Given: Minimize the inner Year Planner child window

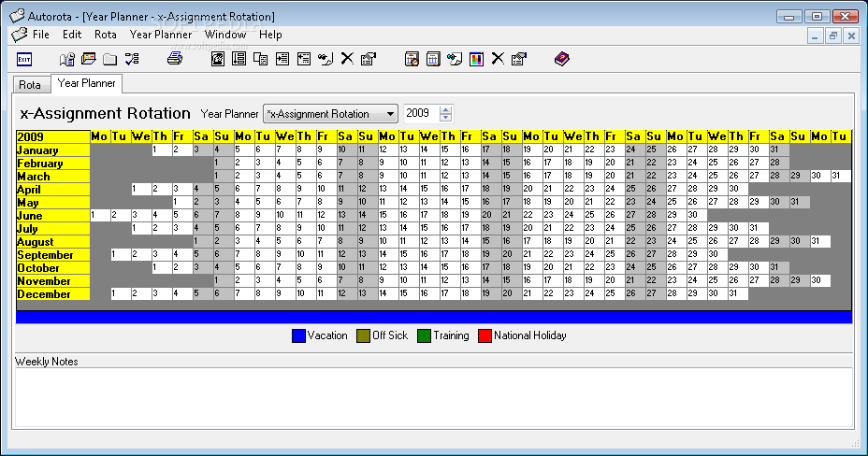Looking at the screenshot, I should [x=815, y=36].
